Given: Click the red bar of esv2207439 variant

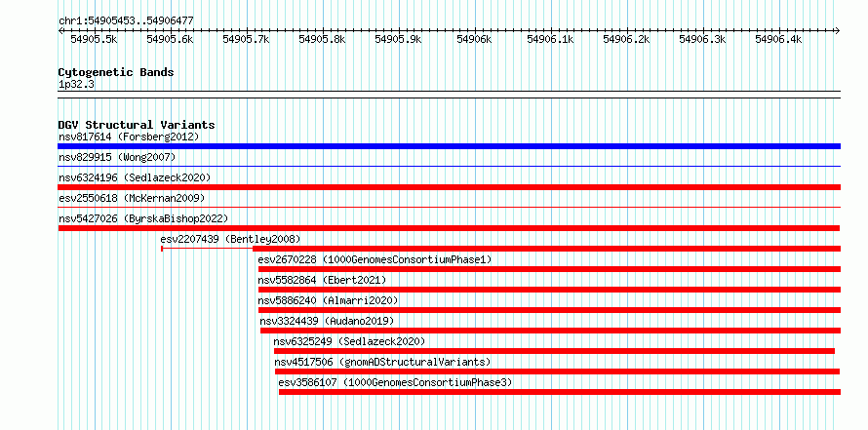Looking at the screenshot, I should 546,249.
